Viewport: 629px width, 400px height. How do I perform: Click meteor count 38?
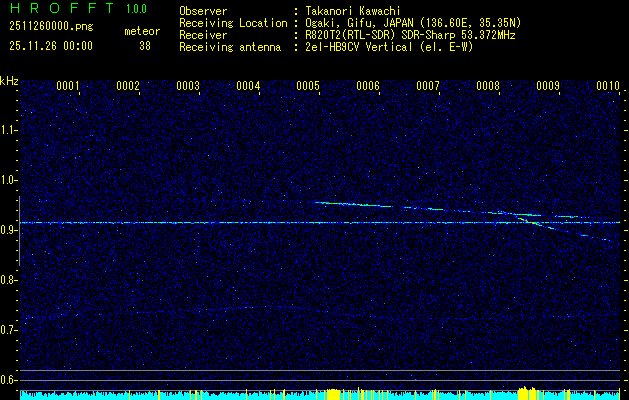tap(145, 46)
